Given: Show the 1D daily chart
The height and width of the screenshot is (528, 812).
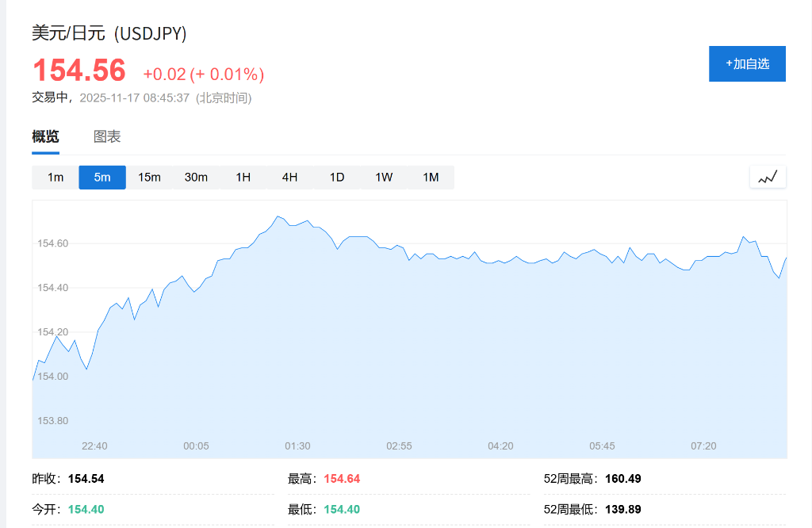Looking at the screenshot, I should point(337,178).
